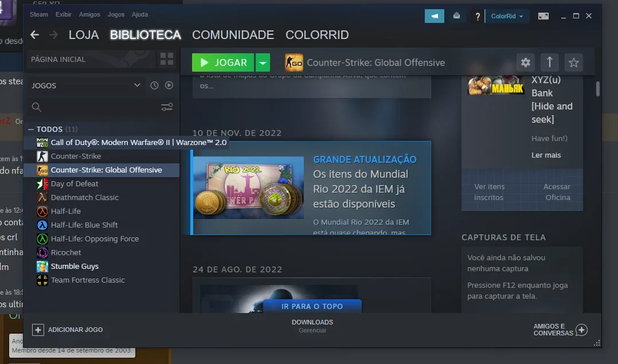Open advanced library filter options
Image resolution: width=618 pixels, height=364 pixels.
(x=167, y=107)
